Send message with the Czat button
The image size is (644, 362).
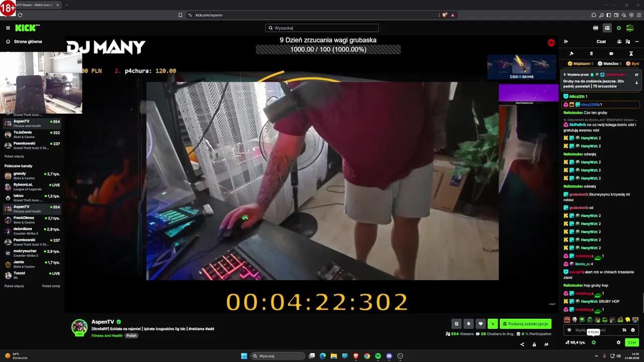pos(632,342)
